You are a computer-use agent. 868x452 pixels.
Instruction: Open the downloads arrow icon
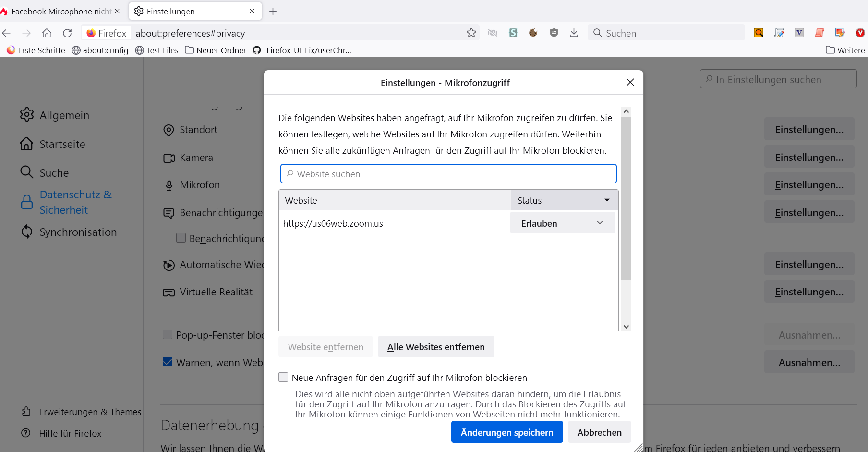coord(574,33)
